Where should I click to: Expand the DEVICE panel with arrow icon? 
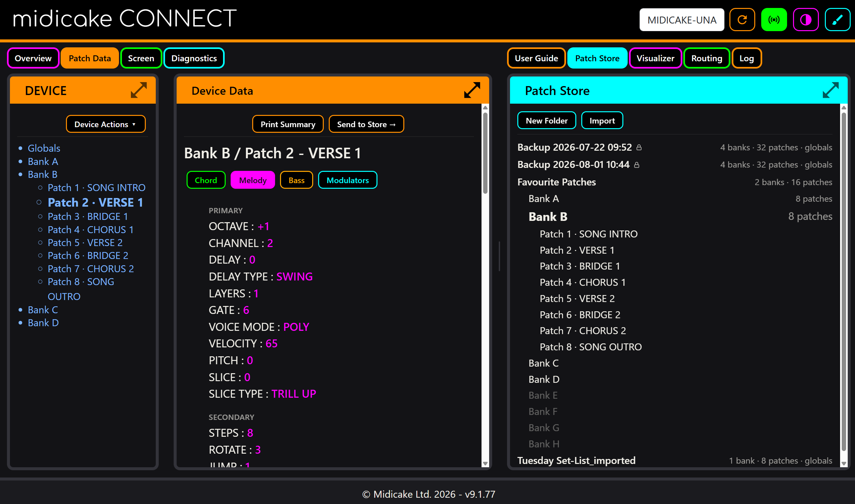coord(139,90)
